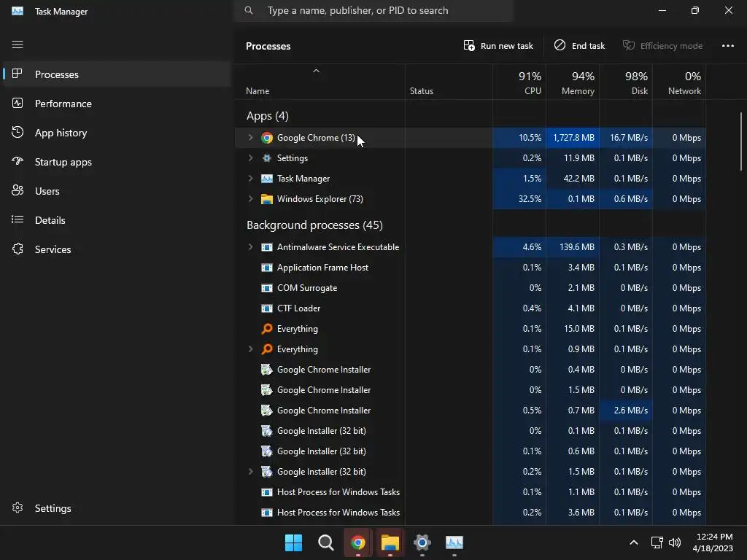Click the process list vertical scrollbar

click(741, 141)
